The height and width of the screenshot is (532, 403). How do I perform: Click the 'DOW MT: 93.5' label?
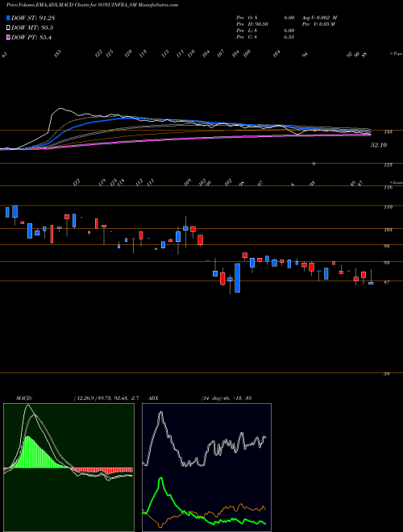pyautogui.click(x=32, y=28)
